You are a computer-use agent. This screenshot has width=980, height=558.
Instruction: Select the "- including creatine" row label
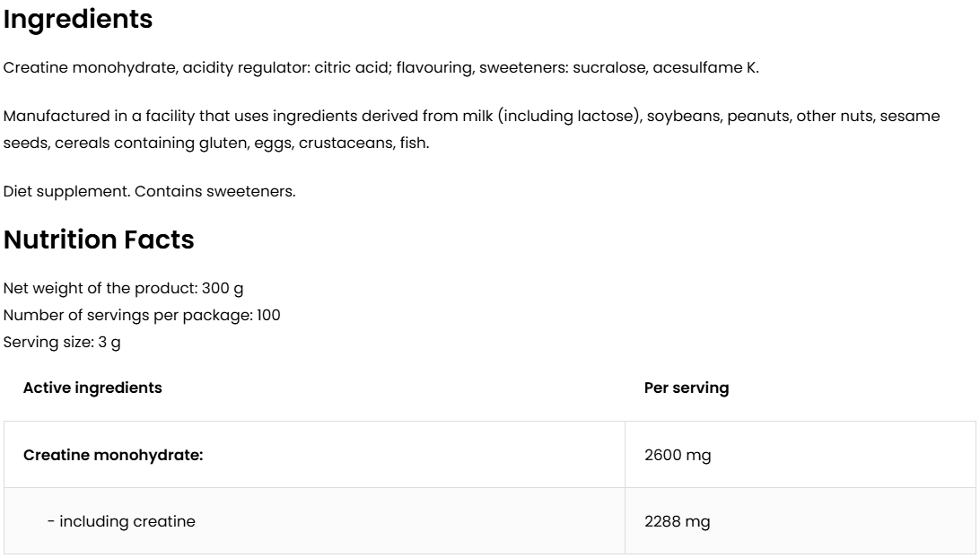point(121,521)
